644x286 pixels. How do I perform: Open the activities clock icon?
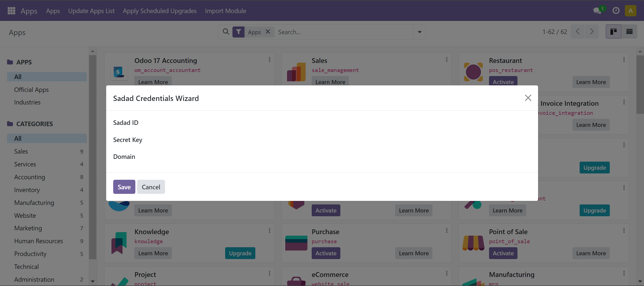click(616, 11)
